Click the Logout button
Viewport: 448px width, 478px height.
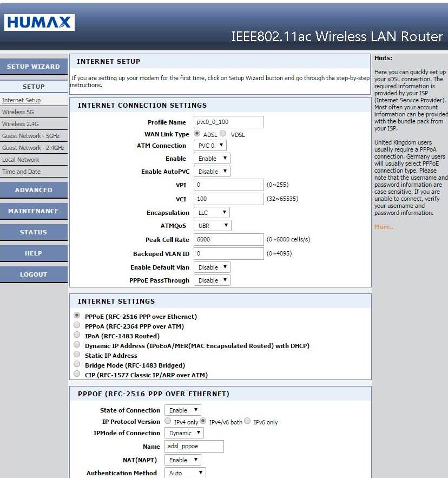tap(34, 274)
